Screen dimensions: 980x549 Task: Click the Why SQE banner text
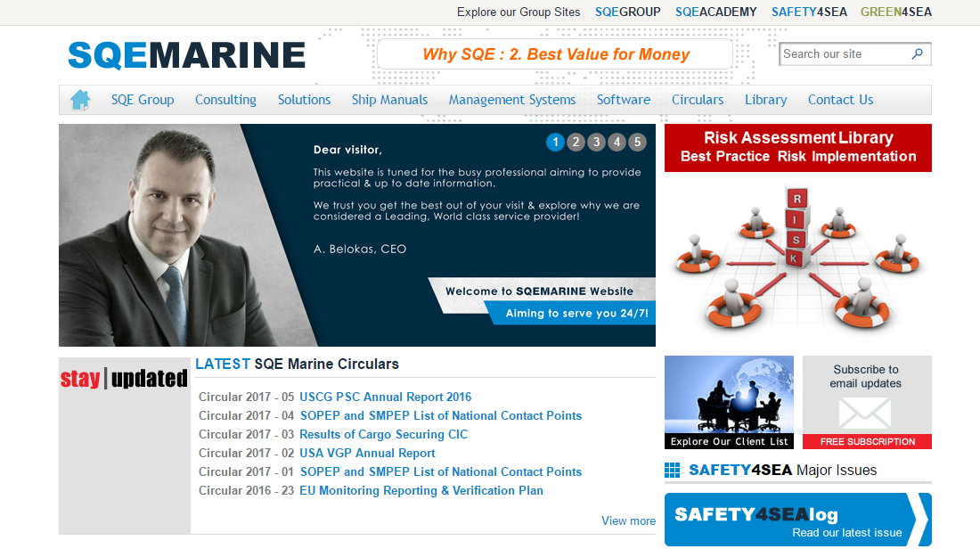click(556, 54)
